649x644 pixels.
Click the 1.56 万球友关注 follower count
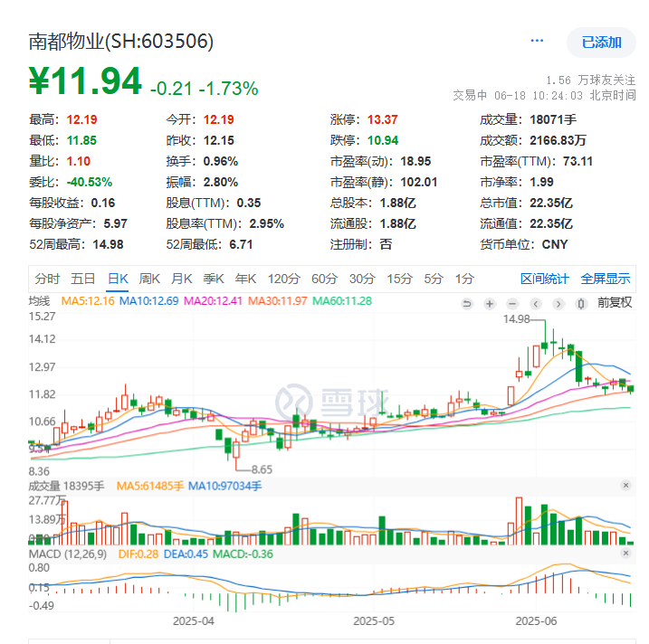point(590,80)
